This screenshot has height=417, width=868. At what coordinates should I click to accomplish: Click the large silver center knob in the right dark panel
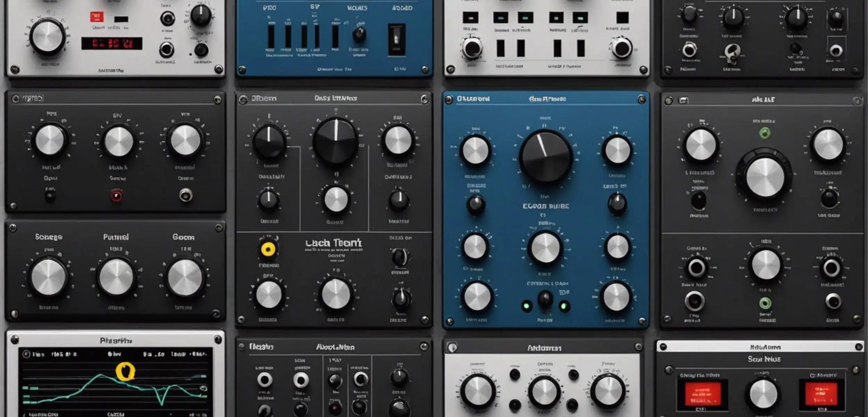pyautogui.click(x=765, y=177)
